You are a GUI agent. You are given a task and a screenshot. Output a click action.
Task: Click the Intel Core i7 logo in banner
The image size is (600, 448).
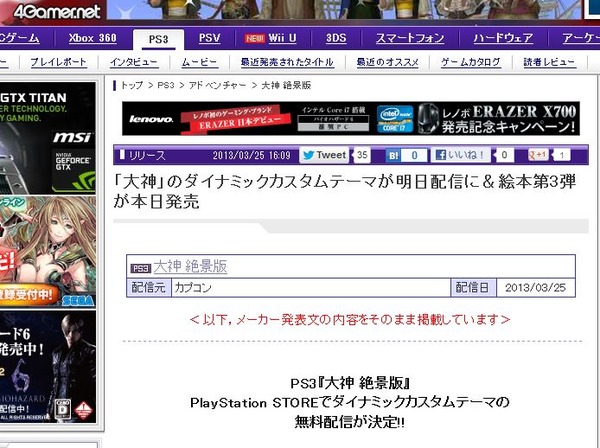coord(395,119)
